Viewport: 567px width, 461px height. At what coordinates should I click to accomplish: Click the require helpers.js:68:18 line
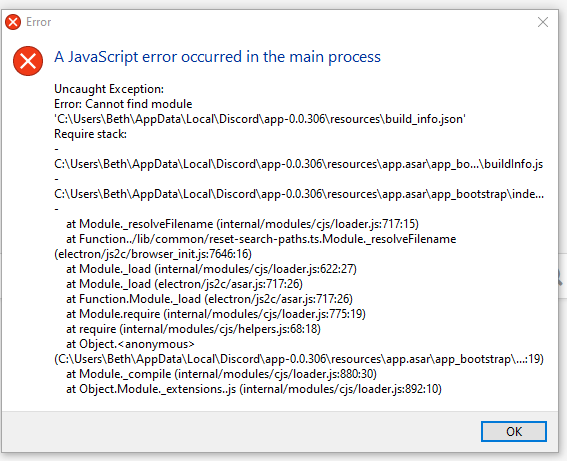click(x=193, y=329)
